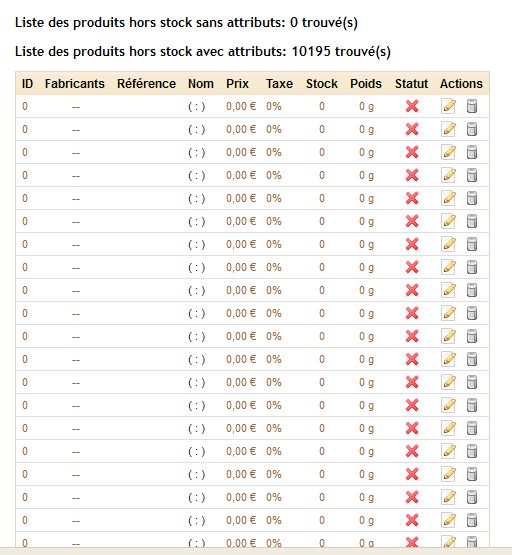The width and height of the screenshot is (512, 555).
Task: Click the ( : ) name cell in the first row
Action: [x=197, y=107]
